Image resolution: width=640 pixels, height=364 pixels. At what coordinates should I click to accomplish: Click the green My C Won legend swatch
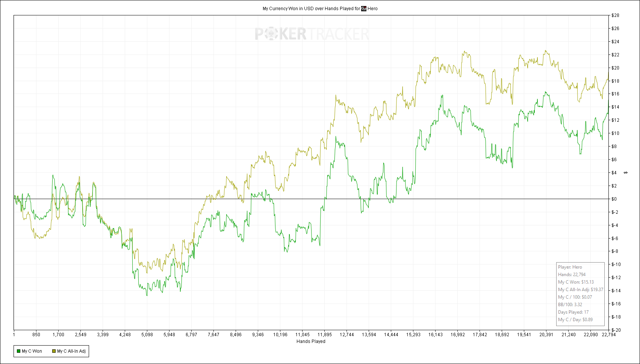pyautogui.click(x=18, y=351)
